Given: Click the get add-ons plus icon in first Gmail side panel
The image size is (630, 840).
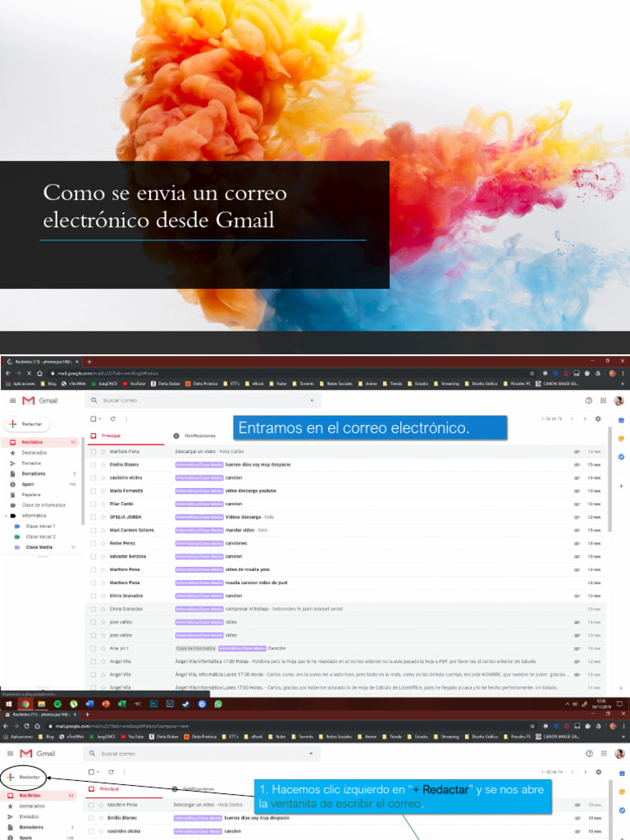Looking at the screenshot, I should pyautogui.click(x=622, y=486).
